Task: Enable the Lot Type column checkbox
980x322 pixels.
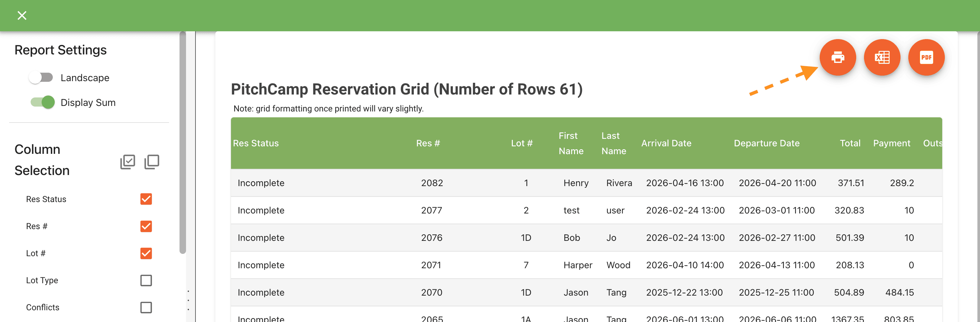Action: point(146,280)
